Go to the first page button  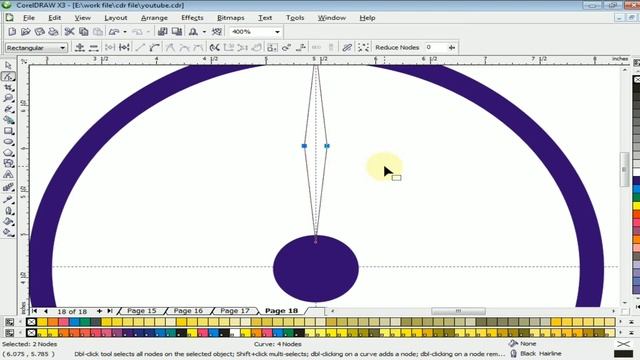coord(35,311)
